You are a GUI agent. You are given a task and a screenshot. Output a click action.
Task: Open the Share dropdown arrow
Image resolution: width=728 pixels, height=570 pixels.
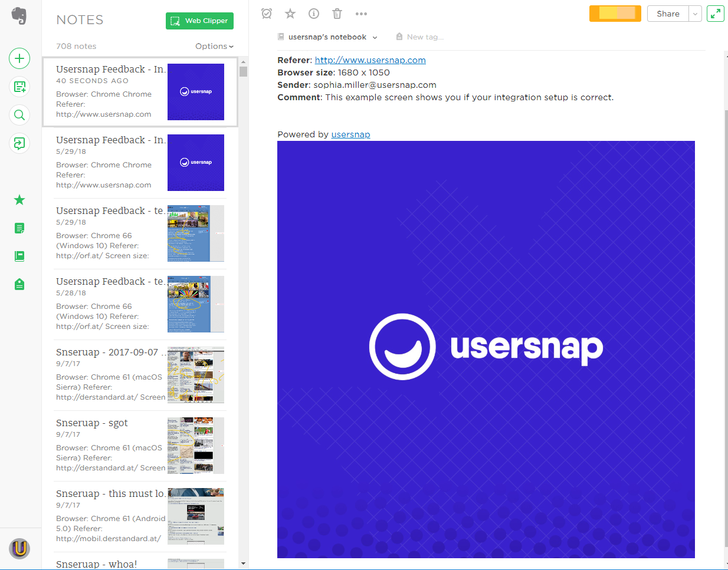(x=695, y=14)
